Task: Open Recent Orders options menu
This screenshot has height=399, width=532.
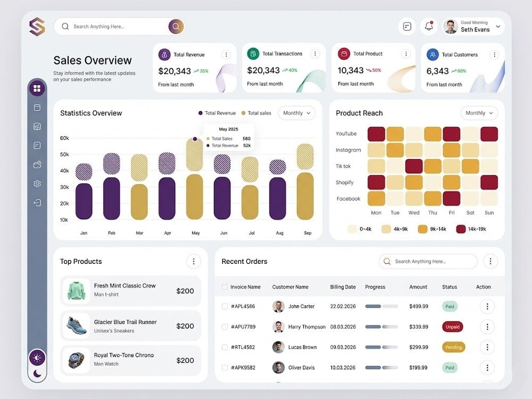Action: (x=491, y=261)
